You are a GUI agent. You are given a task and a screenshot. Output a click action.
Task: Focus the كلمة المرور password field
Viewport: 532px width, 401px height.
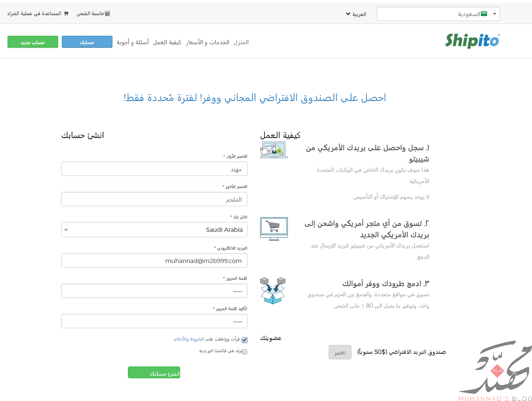point(154,291)
